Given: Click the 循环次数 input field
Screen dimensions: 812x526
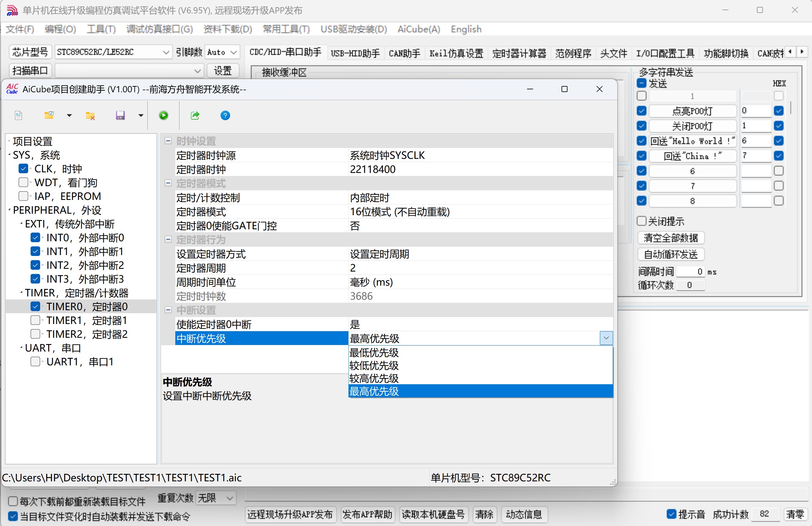Looking at the screenshot, I should point(691,285).
